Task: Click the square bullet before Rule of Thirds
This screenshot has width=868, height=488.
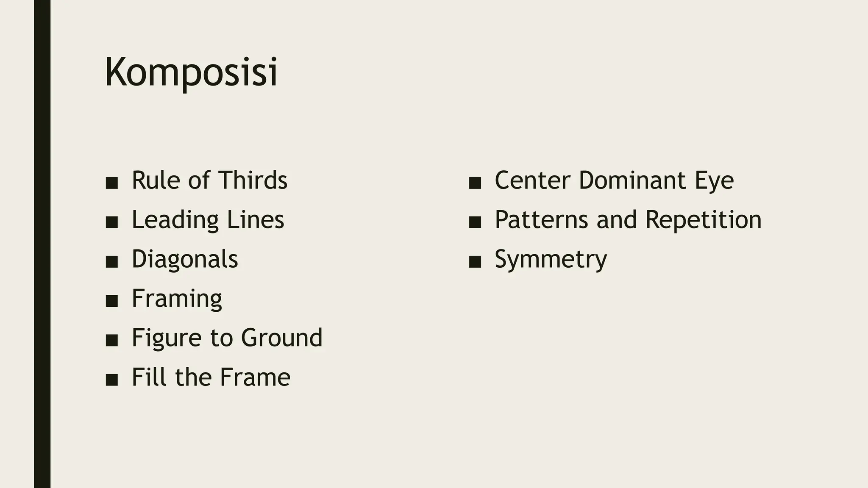Action: (111, 183)
